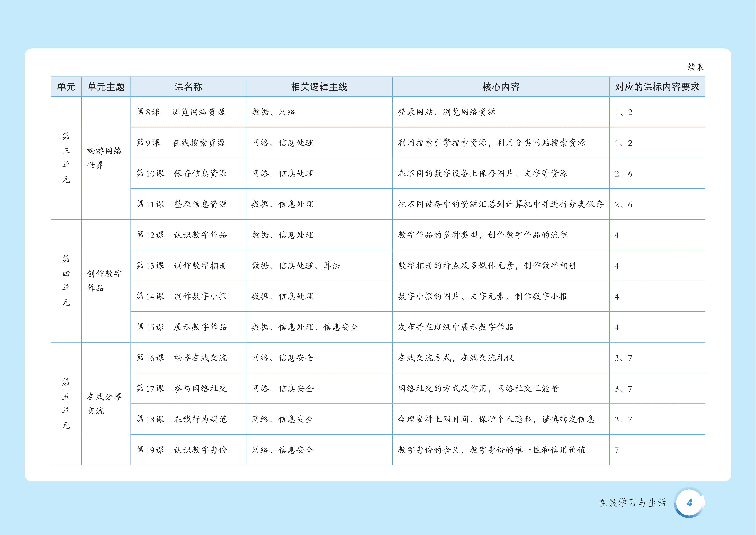Select lesson 第9课 在线搜索资源

coord(181,143)
